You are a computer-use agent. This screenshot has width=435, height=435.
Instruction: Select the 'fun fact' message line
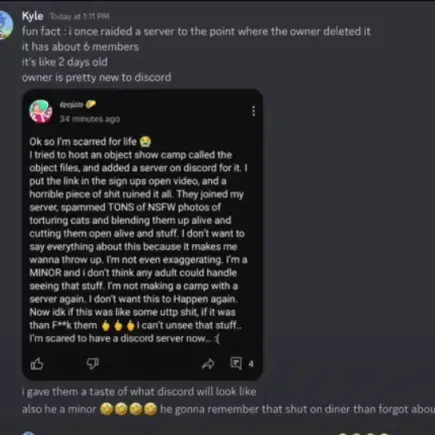(x=196, y=31)
